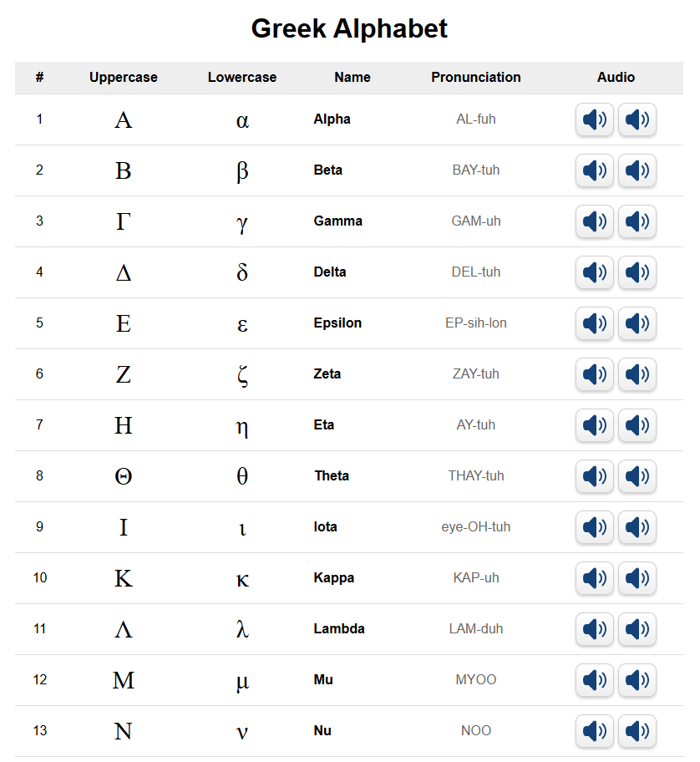
Task: Click the Uppercase column header
Action: pyautogui.click(x=124, y=77)
